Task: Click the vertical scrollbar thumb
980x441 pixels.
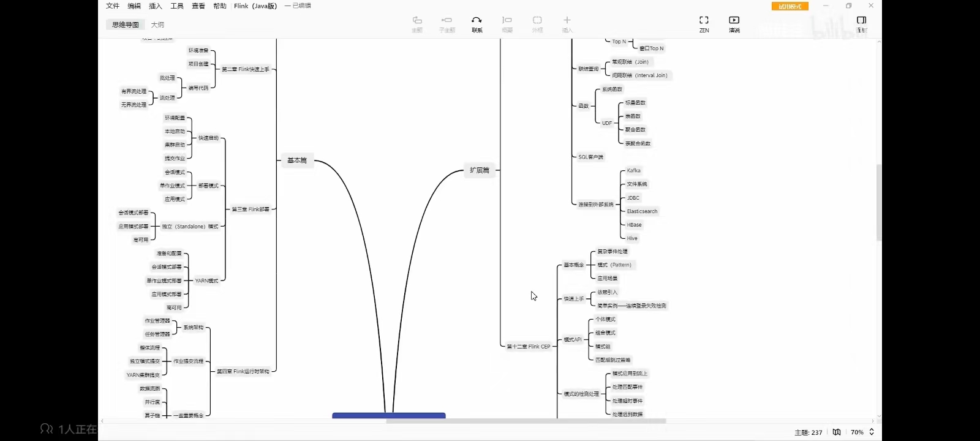Action: 879,202
